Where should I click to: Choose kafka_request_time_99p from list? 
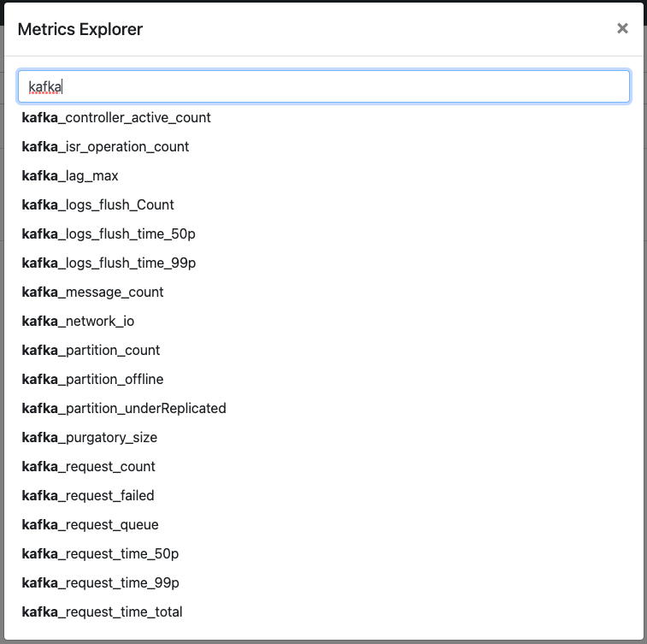(x=101, y=582)
